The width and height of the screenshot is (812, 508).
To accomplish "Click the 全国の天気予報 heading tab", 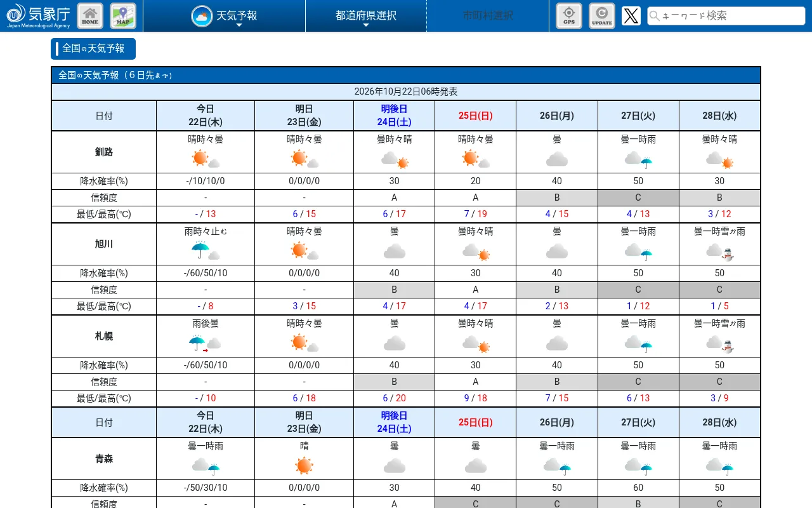I will pos(93,49).
